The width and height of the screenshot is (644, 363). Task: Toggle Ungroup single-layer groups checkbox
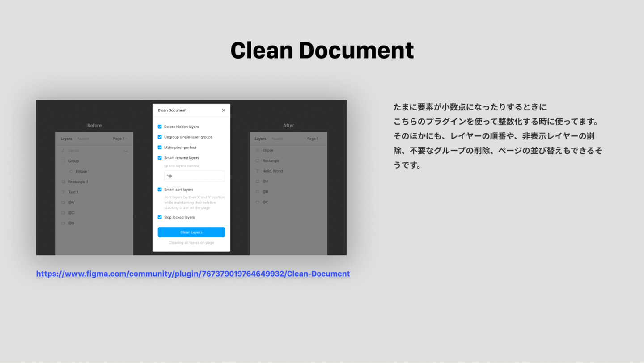160,137
